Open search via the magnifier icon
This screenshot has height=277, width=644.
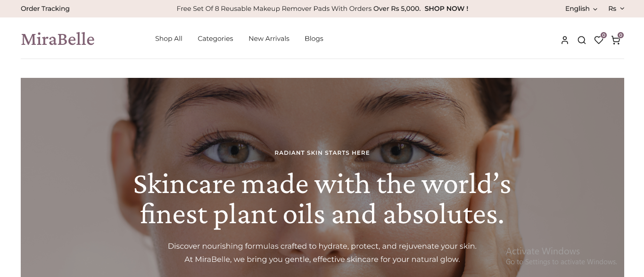click(x=582, y=40)
